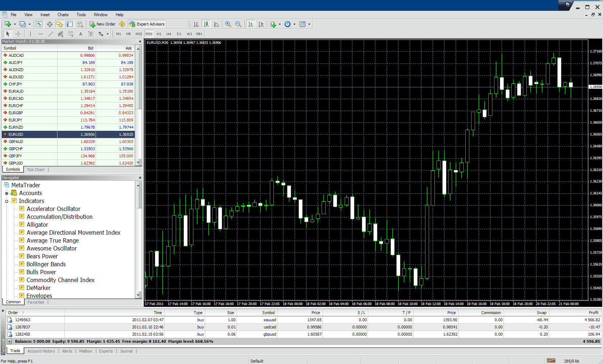Image resolution: width=603 pixels, height=364 pixels.
Task: Expand the Accounts tree node
Action: (x=6, y=193)
